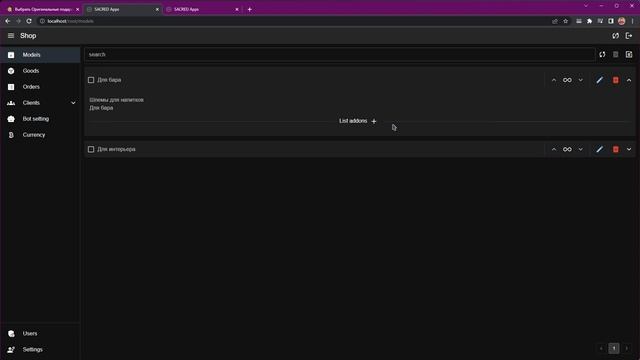
Task: Click the add model icon right of search
Action: pos(629,55)
